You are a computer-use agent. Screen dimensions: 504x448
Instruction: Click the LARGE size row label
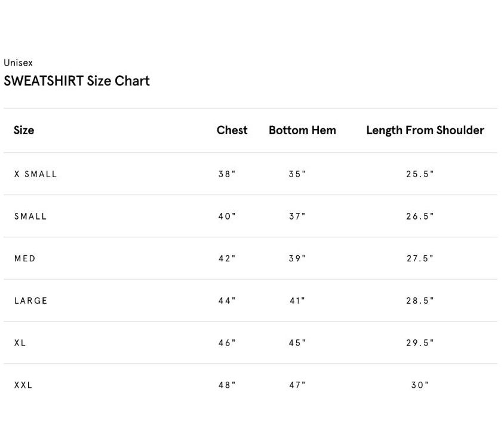pos(31,301)
